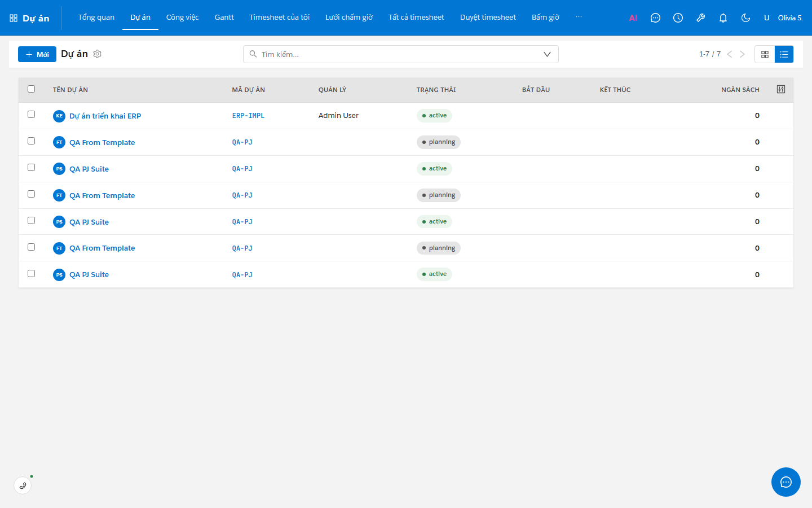Select all projects with header checkbox
Screen dimensions: 812x508
[32, 89]
